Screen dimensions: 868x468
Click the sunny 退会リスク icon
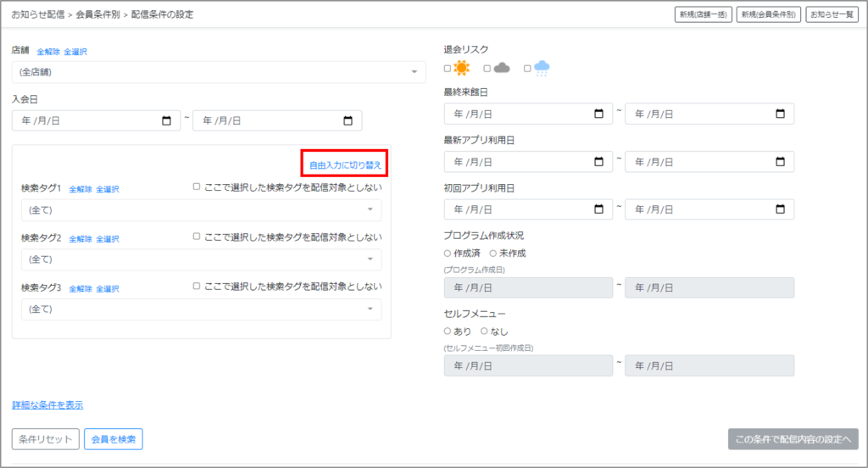[x=461, y=69]
